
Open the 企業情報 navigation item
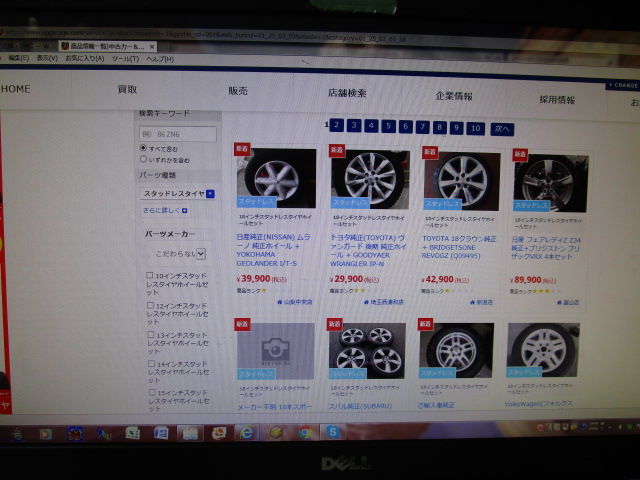coord(454,96)
